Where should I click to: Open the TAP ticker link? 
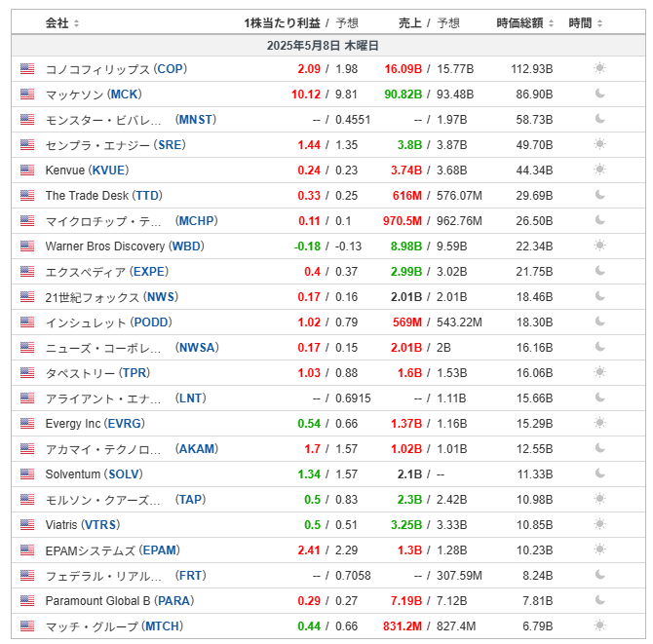tap(191, 499)
